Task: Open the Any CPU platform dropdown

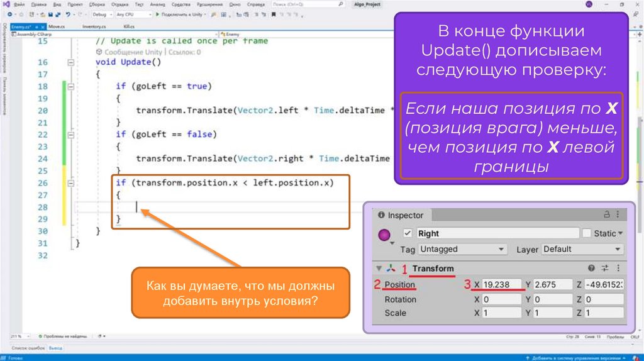Action: point(133,14)
